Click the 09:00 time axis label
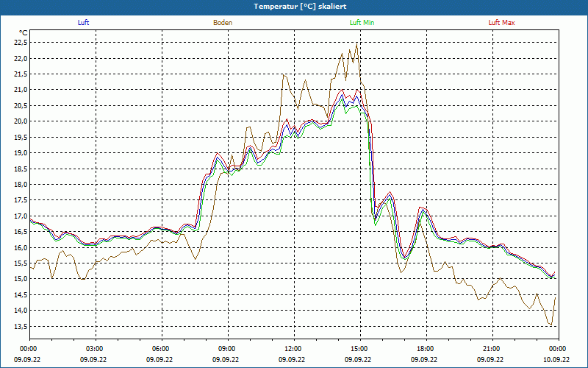Viewport: 588px width, 368px height. (228, 349)
